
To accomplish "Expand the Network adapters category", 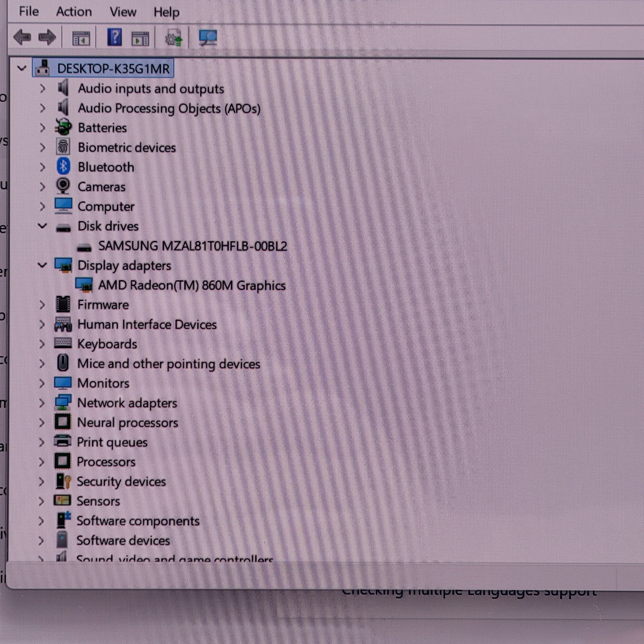I will (x=42, y=403).
